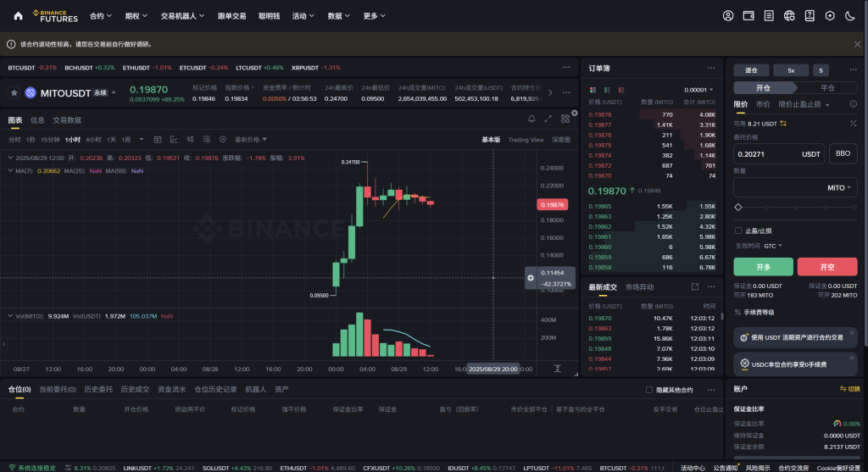Click the auto-scale icon below the chart price axis
Image resolution: width=868 pixels, height=472 pixels.
click(x=558, y=369)
